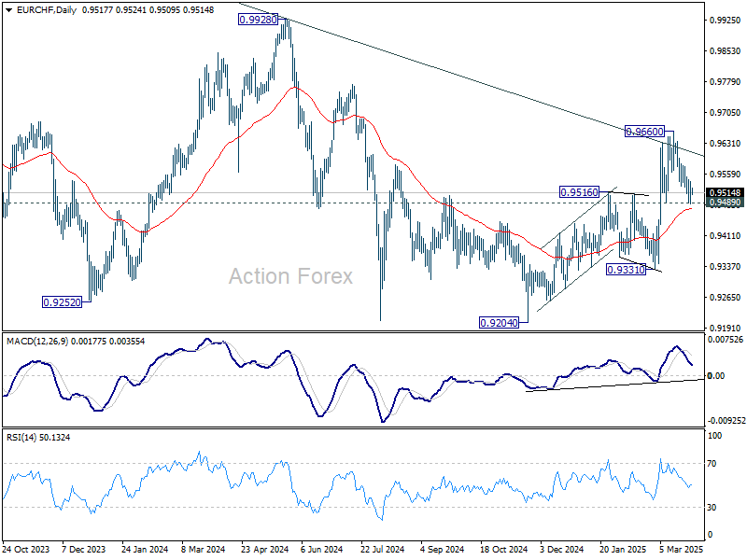The height and width of the screenshot is (560, 747).
Task: Select the 0.95160 price label
Action: (x=579, y=192)
